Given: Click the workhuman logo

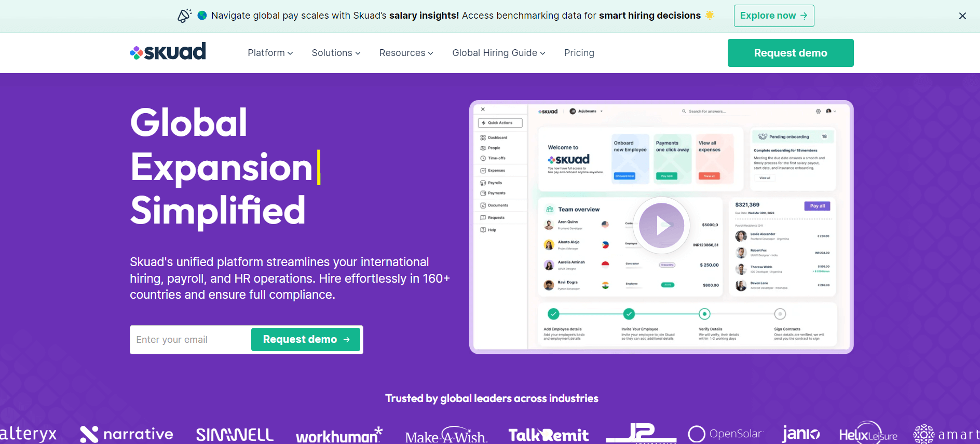Looking at the screenshot, I should click(x=339, y=436).
